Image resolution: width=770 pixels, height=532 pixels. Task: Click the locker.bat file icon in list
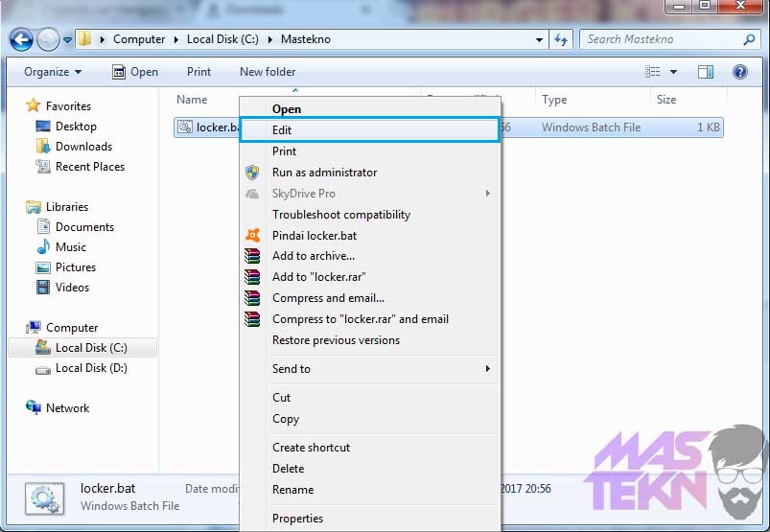click(x=185, y=127)
